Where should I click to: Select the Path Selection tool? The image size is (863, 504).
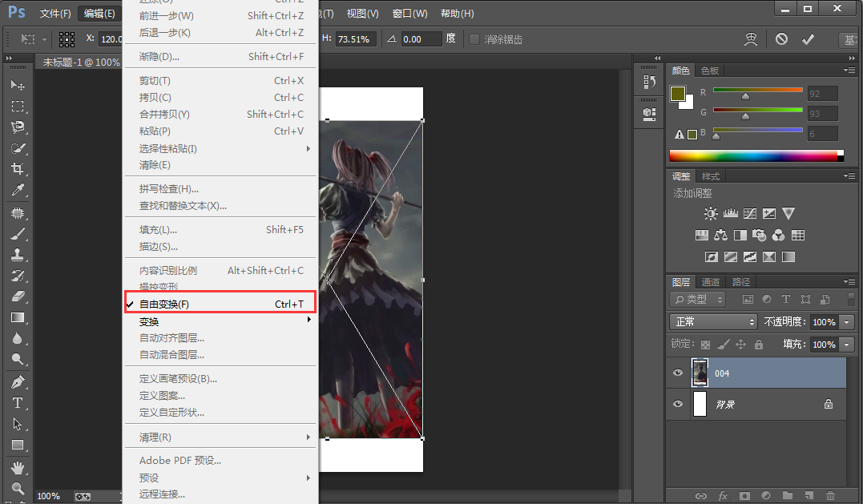click(18, 424)
